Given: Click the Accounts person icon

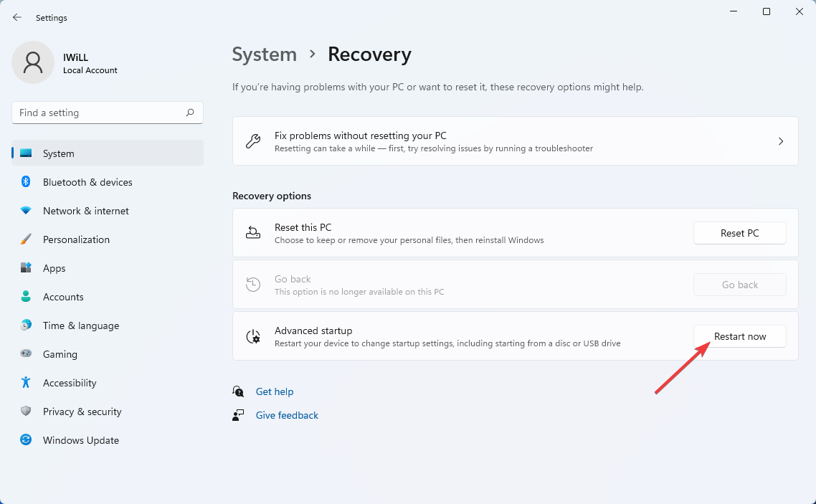Looking at the screenshot, I should pyautogui.click(x=26, y=297).
